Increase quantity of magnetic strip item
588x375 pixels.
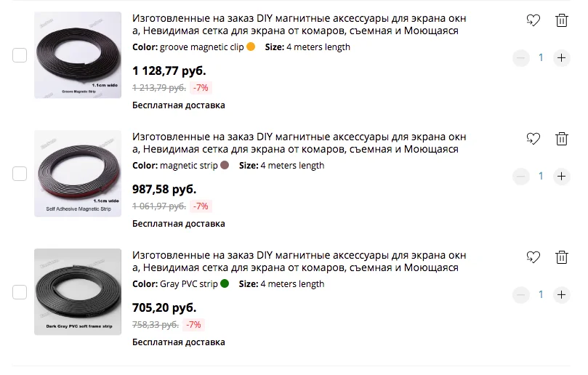click(x=561, y=177)
